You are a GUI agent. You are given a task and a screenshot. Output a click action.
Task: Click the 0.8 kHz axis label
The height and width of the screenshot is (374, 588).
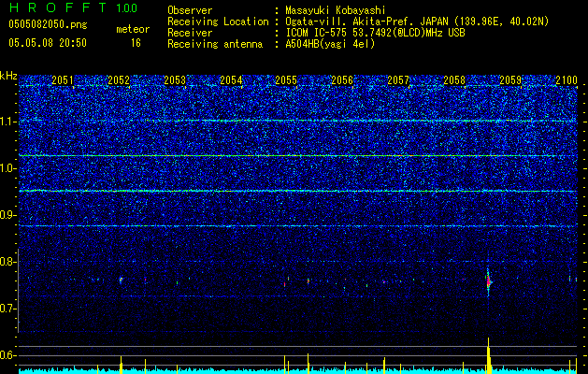(x=7, y=262)
